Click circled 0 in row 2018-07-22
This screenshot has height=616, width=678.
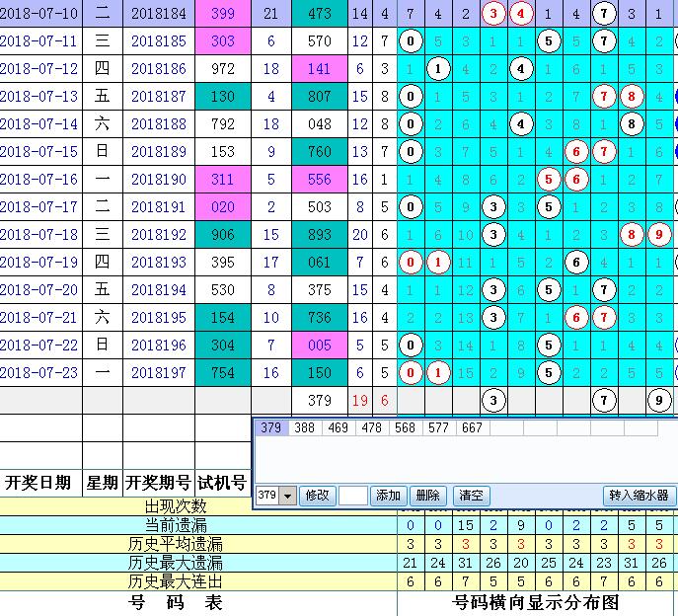coord(411,346)
